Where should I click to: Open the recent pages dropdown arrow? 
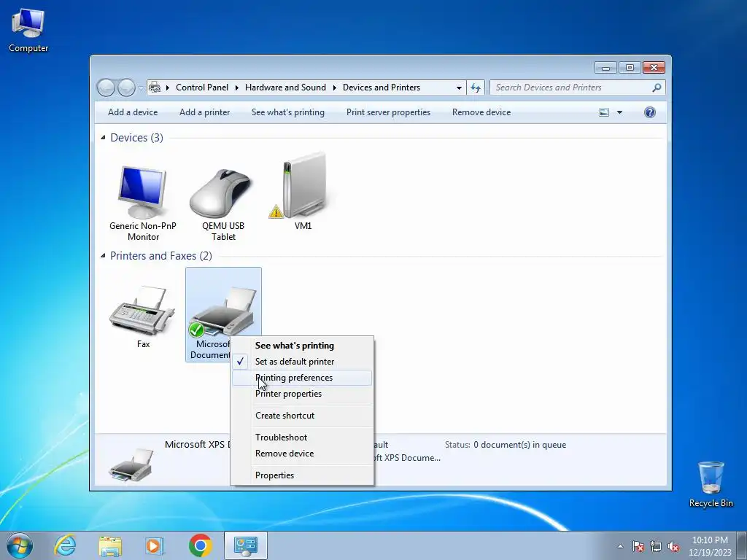141,87
